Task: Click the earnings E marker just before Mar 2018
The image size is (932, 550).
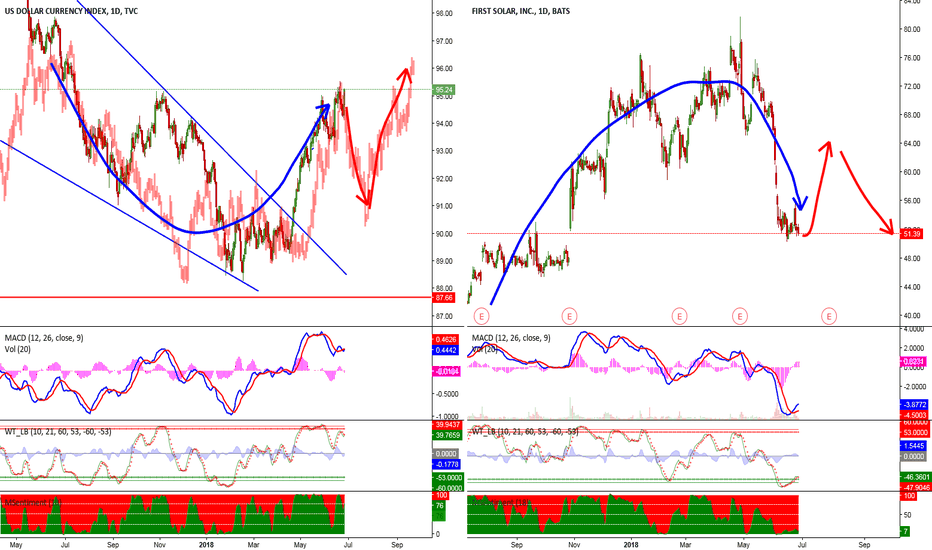Action: (x=679, y=316)
